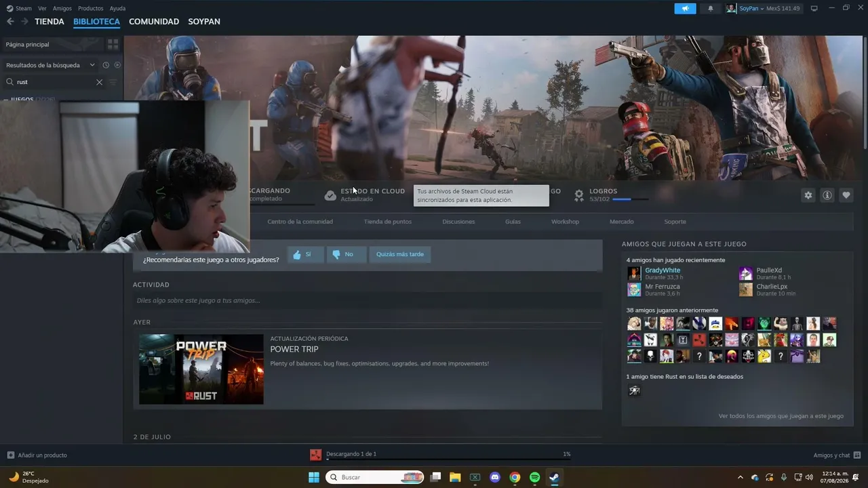Open the Rust manage gear icon
Screen dimensions: 868x488
(x=808, y=195)
